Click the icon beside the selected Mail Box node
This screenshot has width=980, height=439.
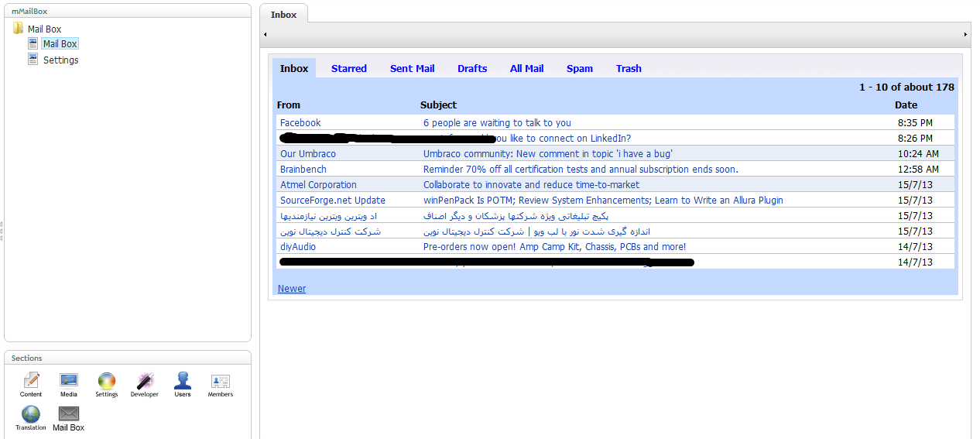(33, 43)
